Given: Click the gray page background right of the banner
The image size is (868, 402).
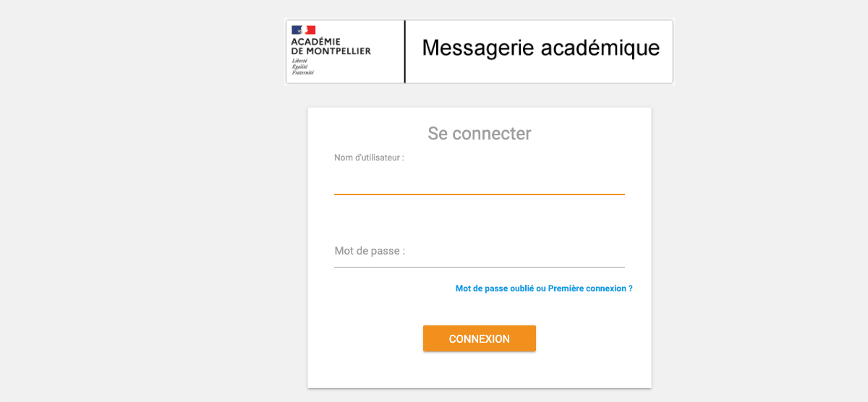Looking at the screenshot, I should (767, 52).
